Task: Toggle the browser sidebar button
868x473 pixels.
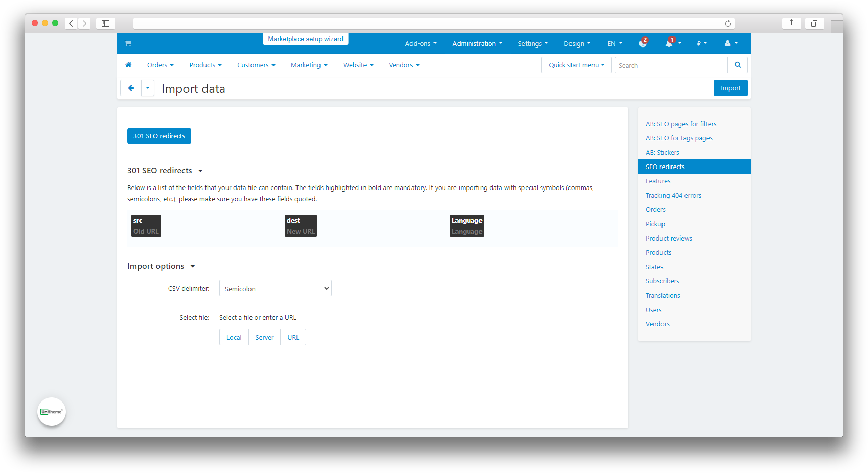Action: (105, 23)
